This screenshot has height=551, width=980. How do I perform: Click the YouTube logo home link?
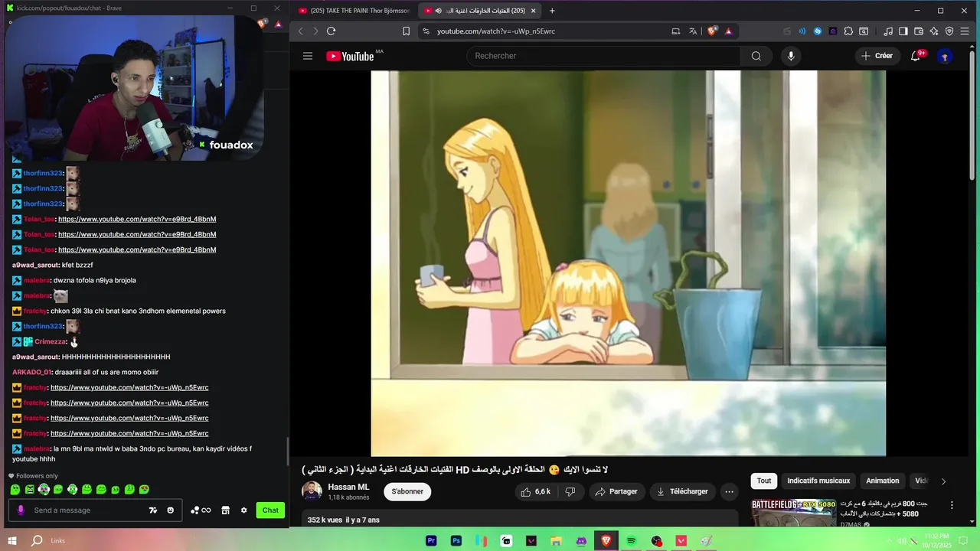click(x=350, y=56)
